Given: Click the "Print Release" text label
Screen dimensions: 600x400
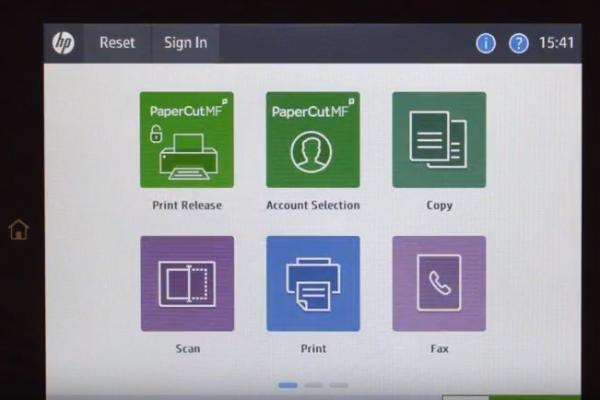Looking at the screenshot, I should (187, 205).
